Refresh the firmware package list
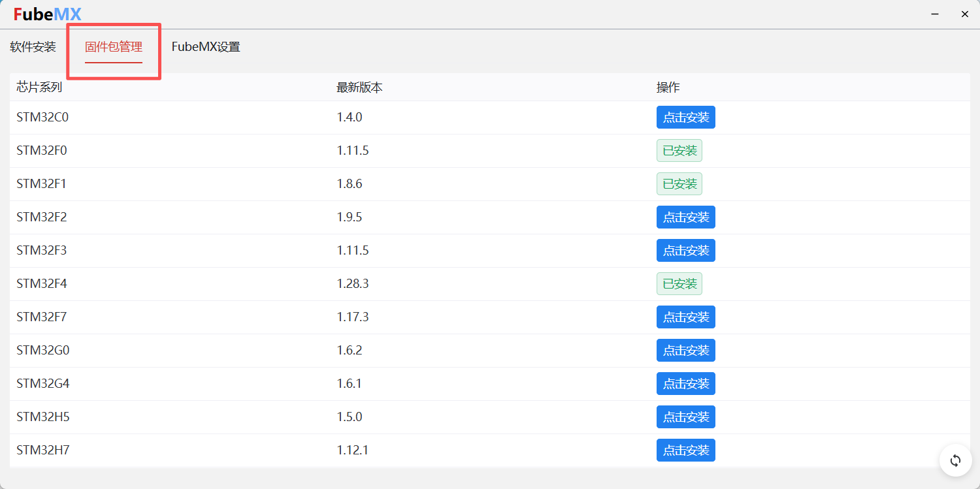This screenshot has height=489, width=980. click(955, 460)
